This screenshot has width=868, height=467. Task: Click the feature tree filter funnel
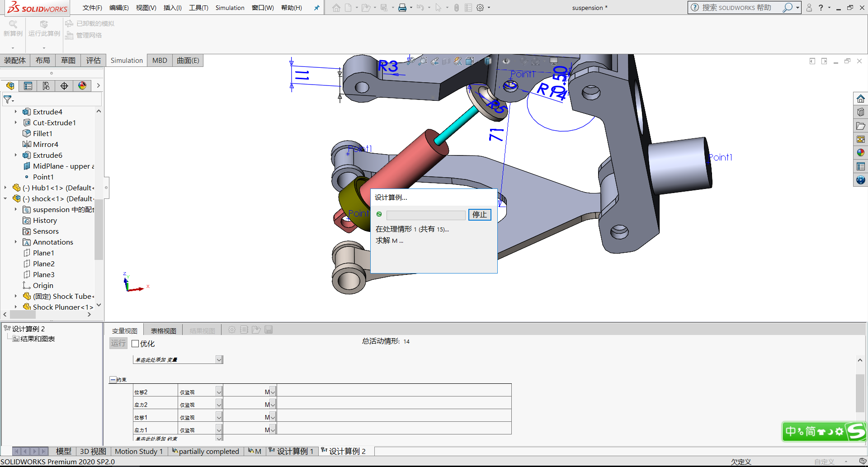8,99
